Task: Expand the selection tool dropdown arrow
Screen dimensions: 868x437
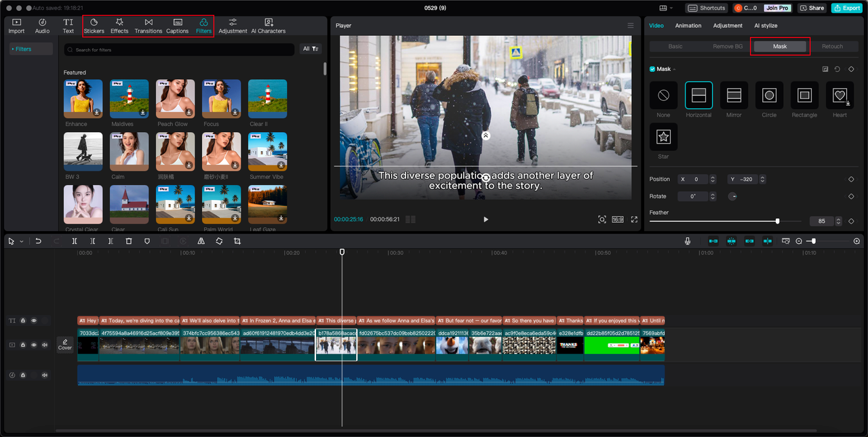Action: tap(22, 241)
